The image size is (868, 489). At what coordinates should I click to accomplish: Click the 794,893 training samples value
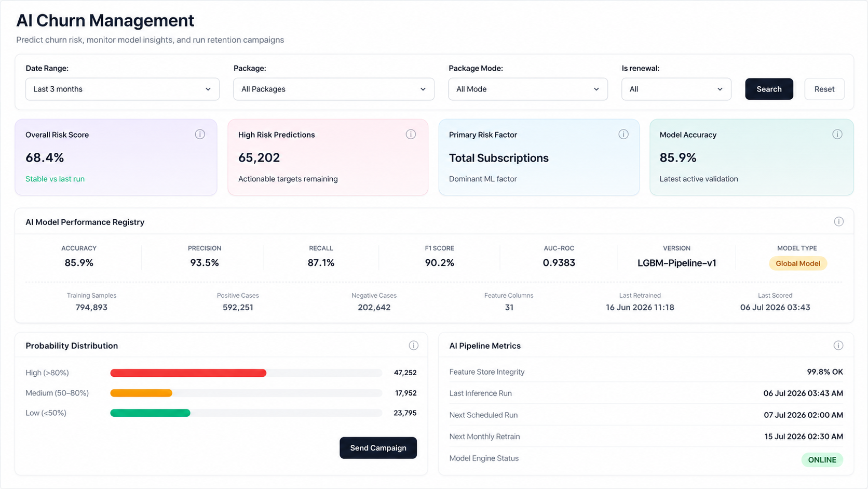91,308
